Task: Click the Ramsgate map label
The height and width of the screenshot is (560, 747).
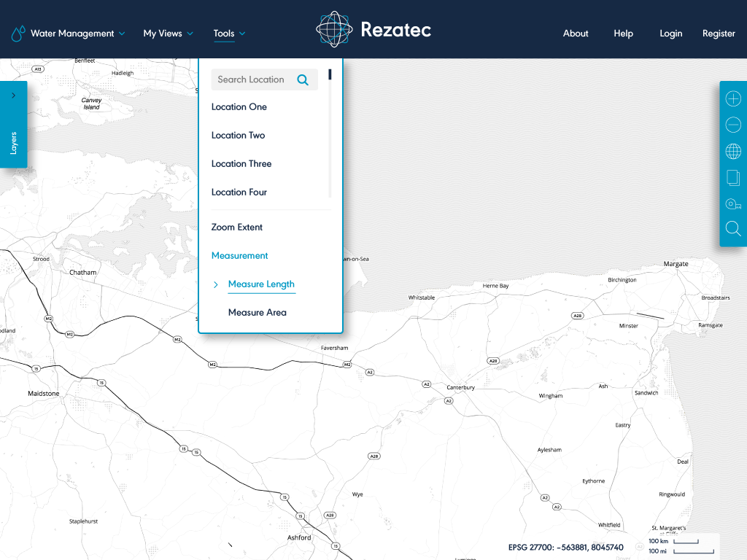Action: tap(711, 325)
